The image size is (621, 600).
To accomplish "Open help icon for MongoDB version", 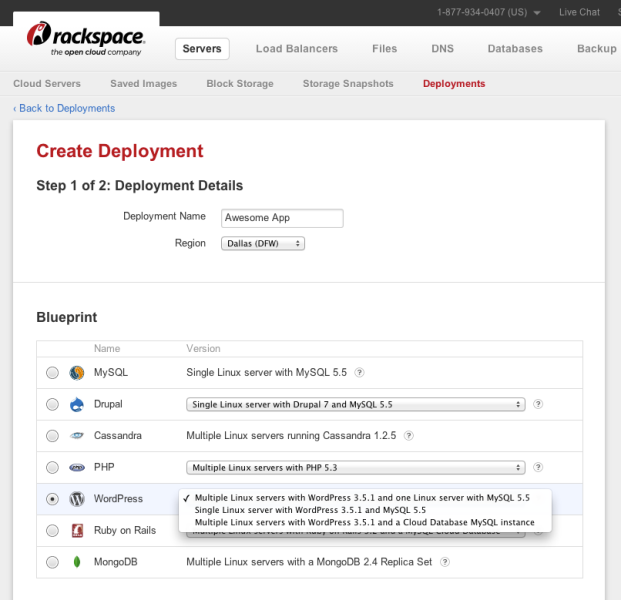I will pos(445,562).
